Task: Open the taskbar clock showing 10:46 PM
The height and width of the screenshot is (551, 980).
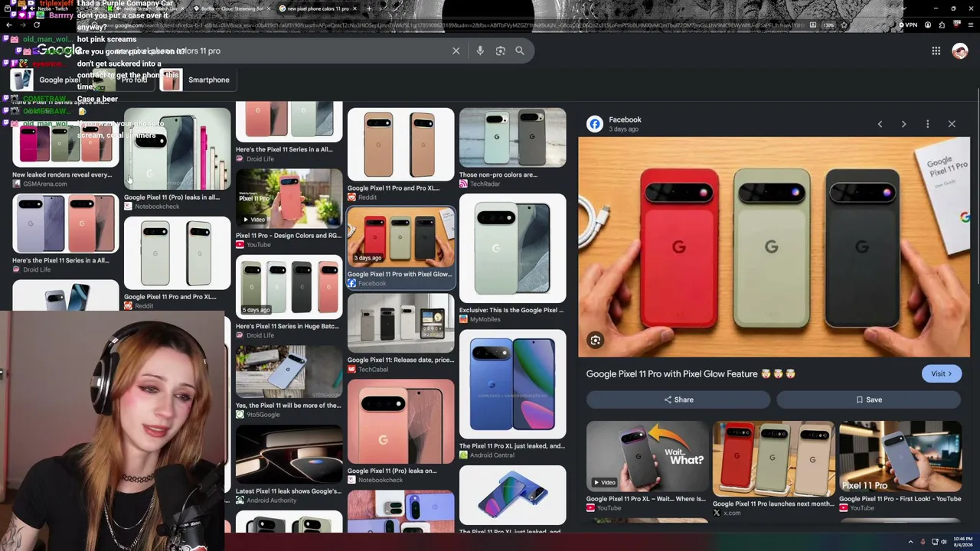Action: (964, 542)
